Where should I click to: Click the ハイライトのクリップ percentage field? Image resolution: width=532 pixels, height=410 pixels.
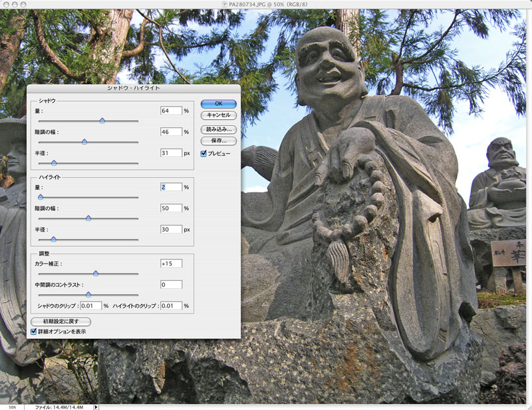point(170,306)
